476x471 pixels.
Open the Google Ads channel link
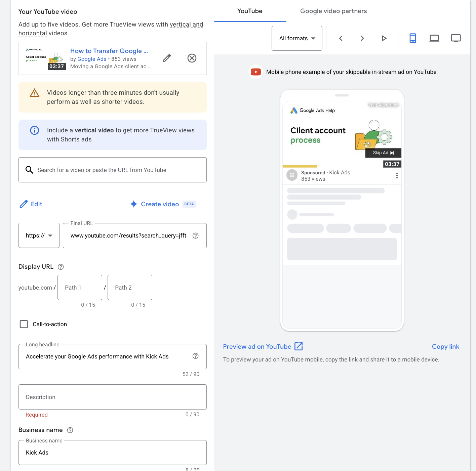[x=92, y=59]
